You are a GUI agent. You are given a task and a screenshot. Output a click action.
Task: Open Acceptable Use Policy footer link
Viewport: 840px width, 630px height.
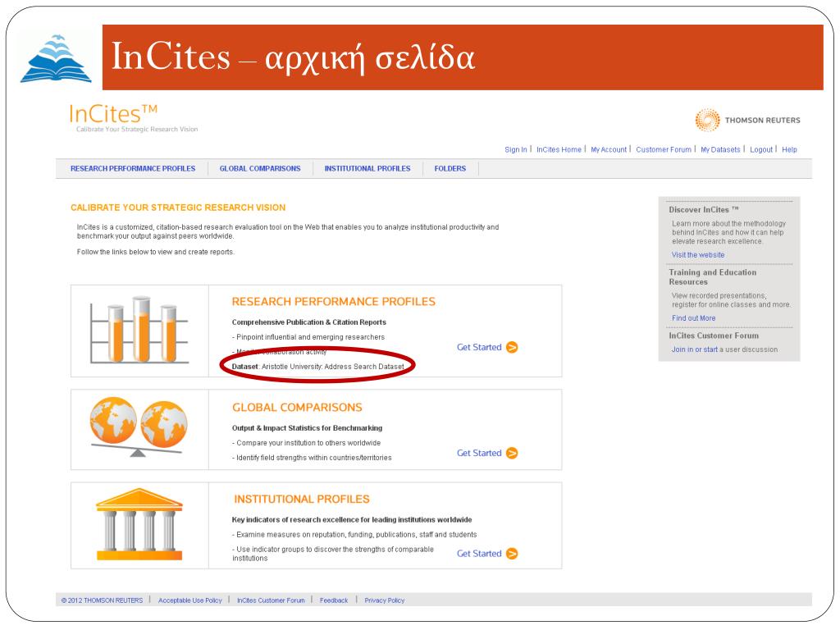(189, 600)
